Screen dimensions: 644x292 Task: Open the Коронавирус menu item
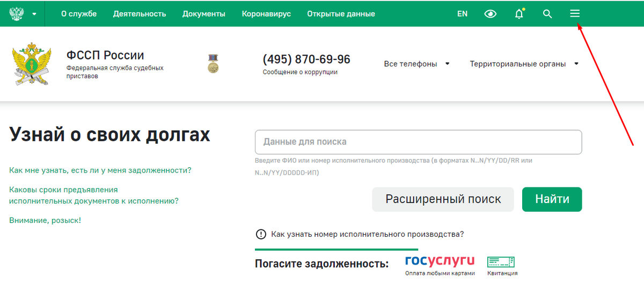click(x=266, y=14)
